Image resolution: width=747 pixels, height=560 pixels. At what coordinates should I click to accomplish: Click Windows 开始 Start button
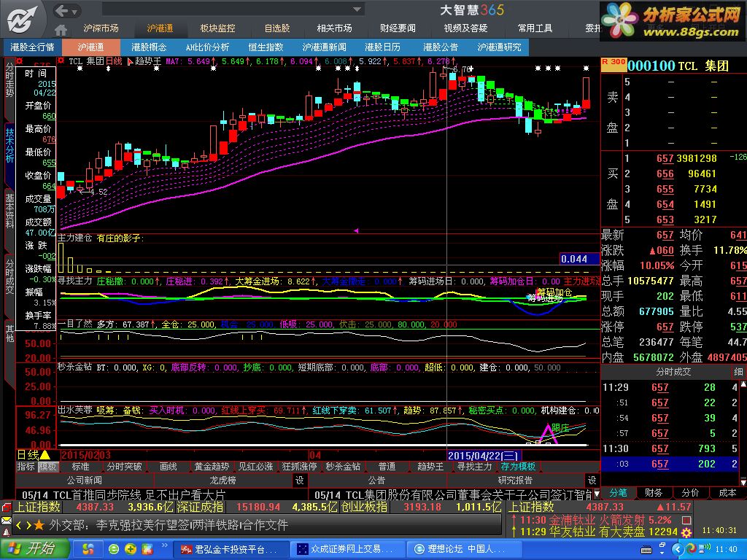click(x=34, y=548)
